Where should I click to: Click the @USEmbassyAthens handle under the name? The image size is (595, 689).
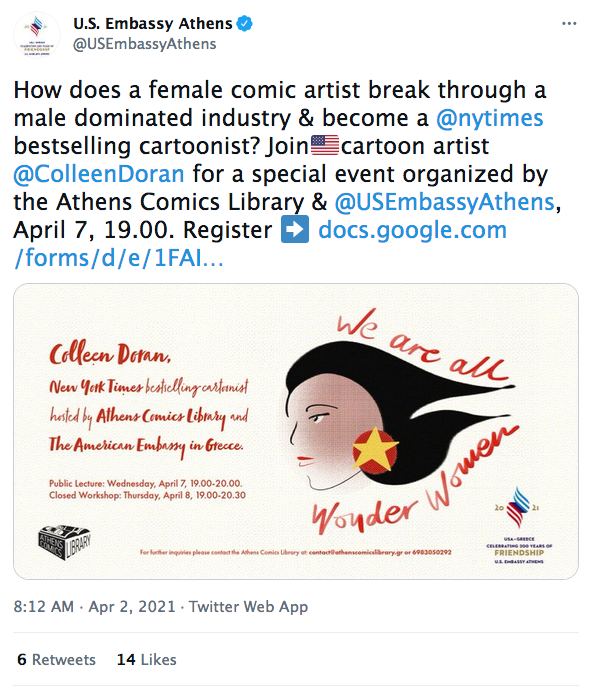145,44
